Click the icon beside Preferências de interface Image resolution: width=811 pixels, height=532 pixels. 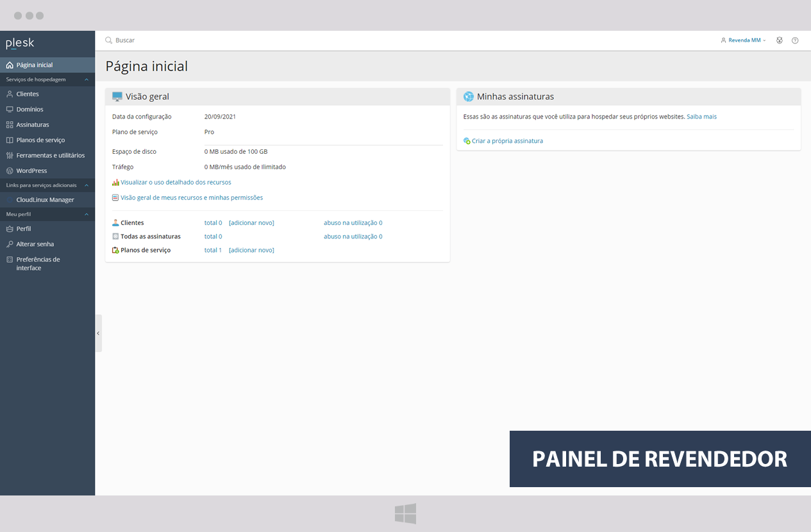(x=10, y=260)
